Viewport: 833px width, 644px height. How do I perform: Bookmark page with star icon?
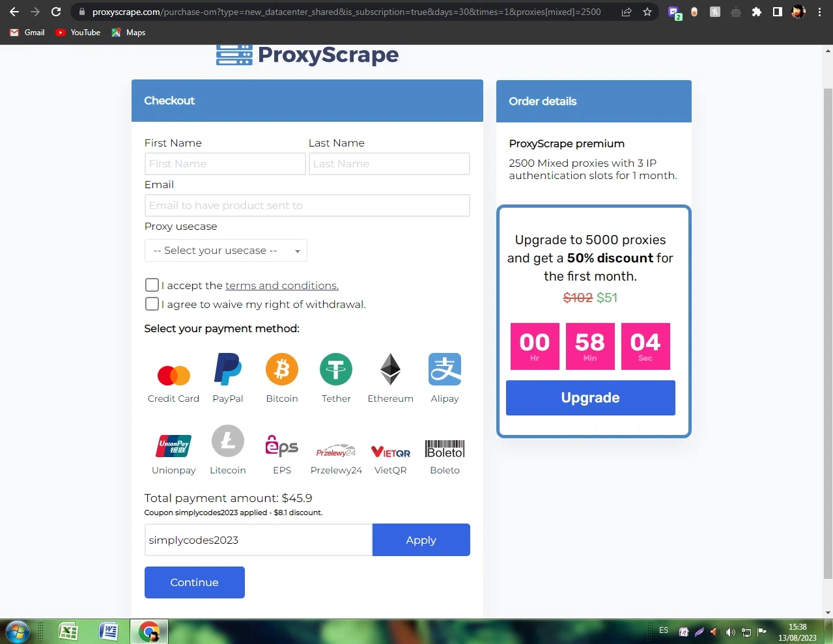(x=647, y=12)
